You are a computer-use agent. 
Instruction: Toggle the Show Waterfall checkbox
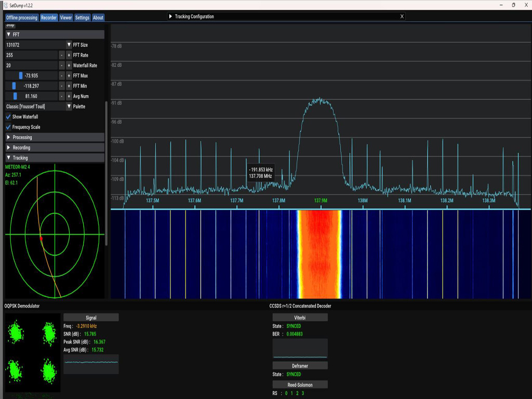coord(8,117)
